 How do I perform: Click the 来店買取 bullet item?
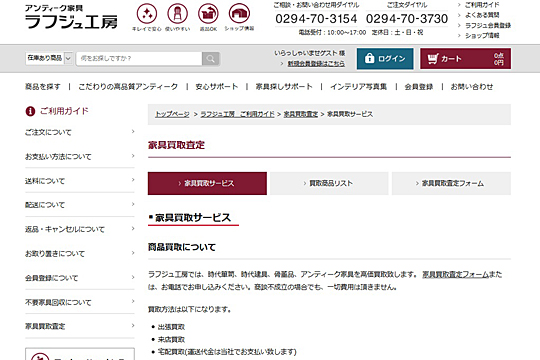(171, 340)
